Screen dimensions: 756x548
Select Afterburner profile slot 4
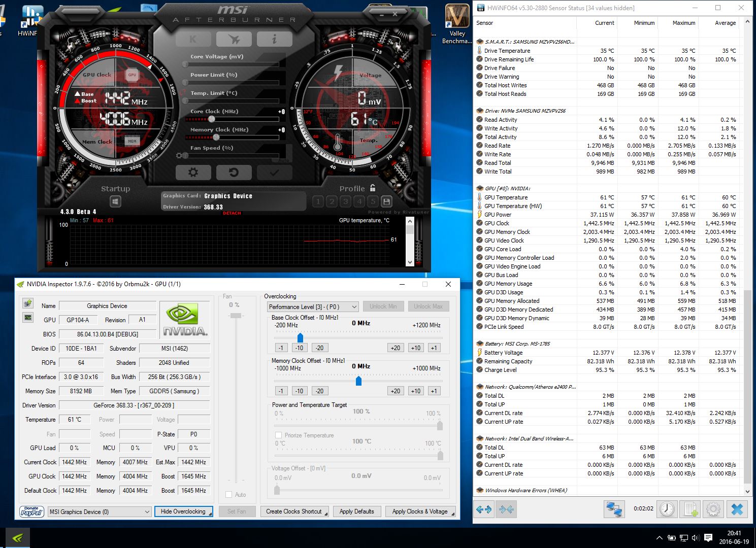(x=359, y=201)
